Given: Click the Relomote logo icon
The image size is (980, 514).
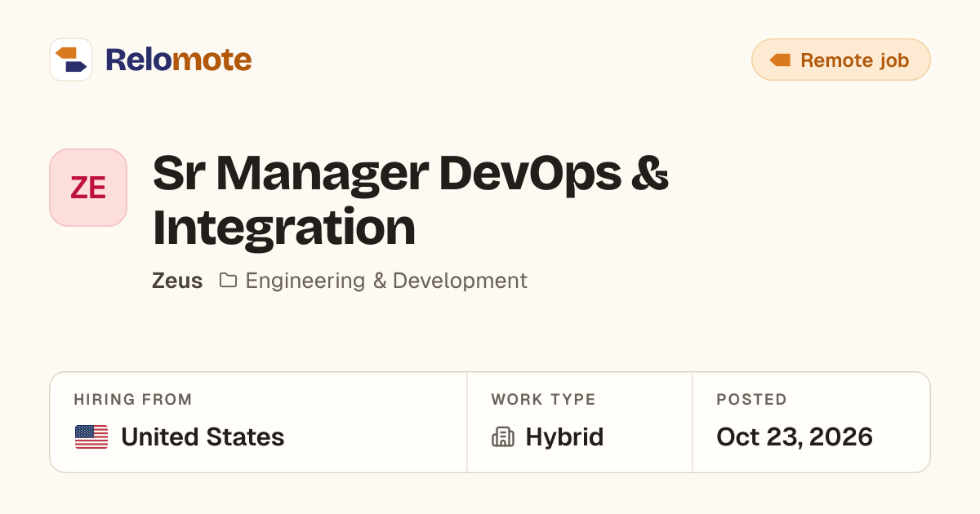Looking at the screenshot, I should [71, 60].
